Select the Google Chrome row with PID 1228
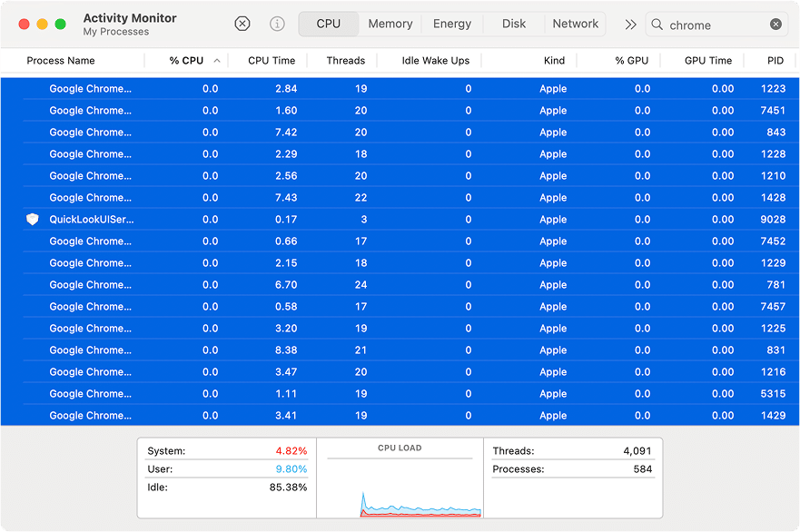The image size is (800, 532). 400,154
